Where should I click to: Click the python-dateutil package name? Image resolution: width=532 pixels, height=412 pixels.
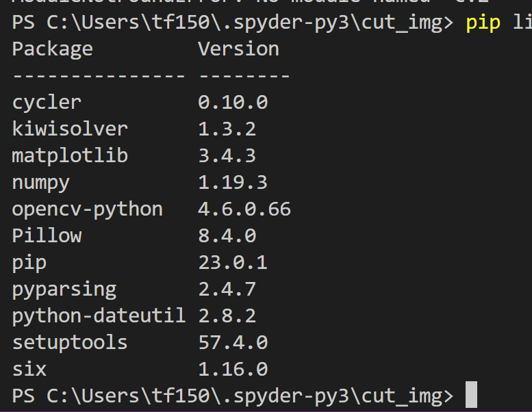click(x=99, y=316)
